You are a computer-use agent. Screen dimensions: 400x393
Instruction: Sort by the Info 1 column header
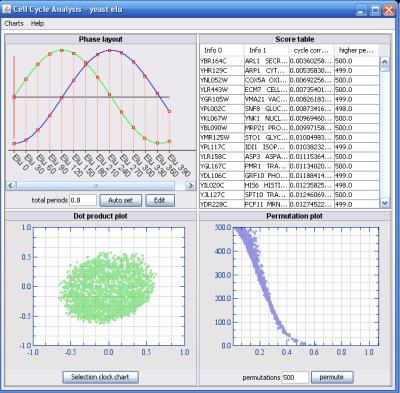pos(266,50)
